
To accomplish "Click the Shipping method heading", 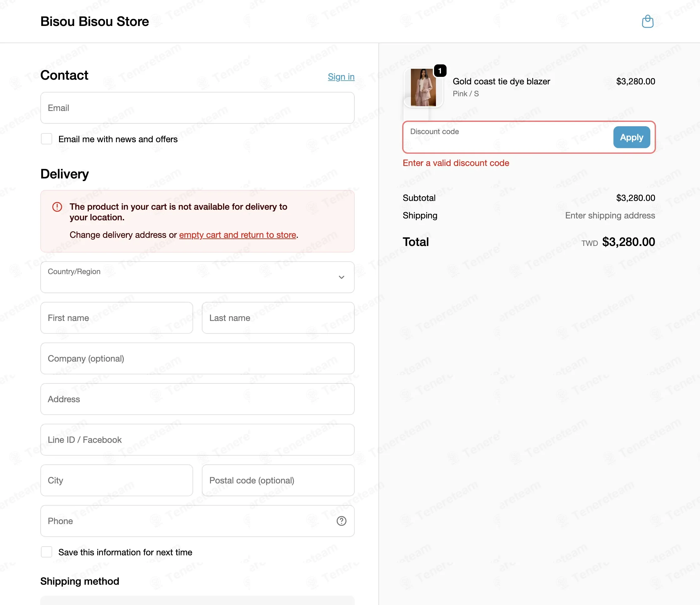I will [x=80, y=581].
